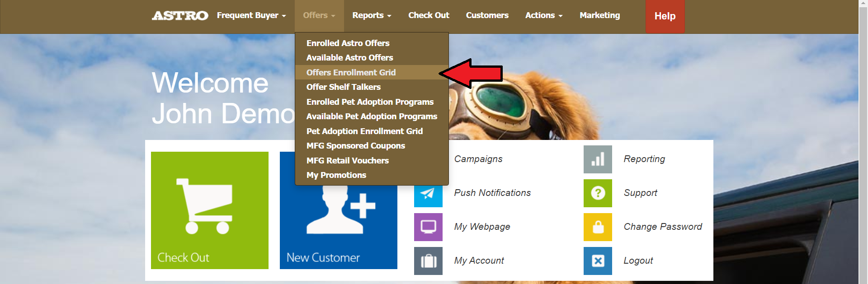The width and height of the screenshot is (868, 284).
Task: Select MFG Sponsored Coupons
Action: 371,146
